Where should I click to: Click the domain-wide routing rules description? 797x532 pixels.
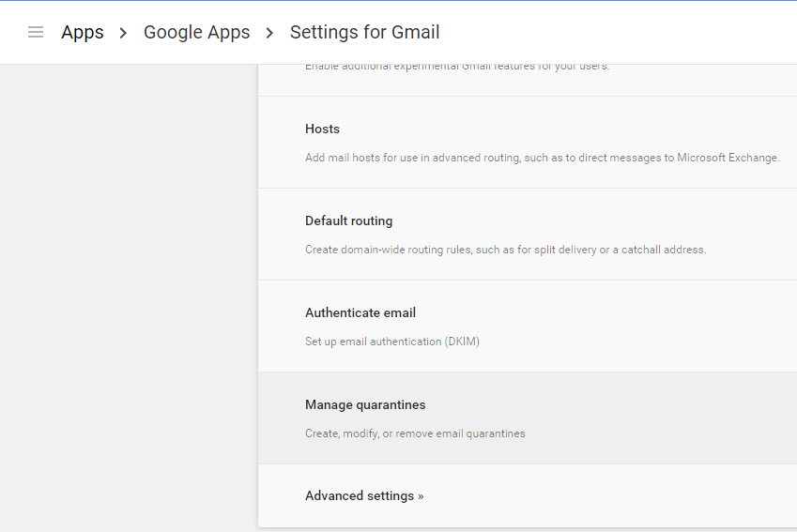(x=505, y=250)
